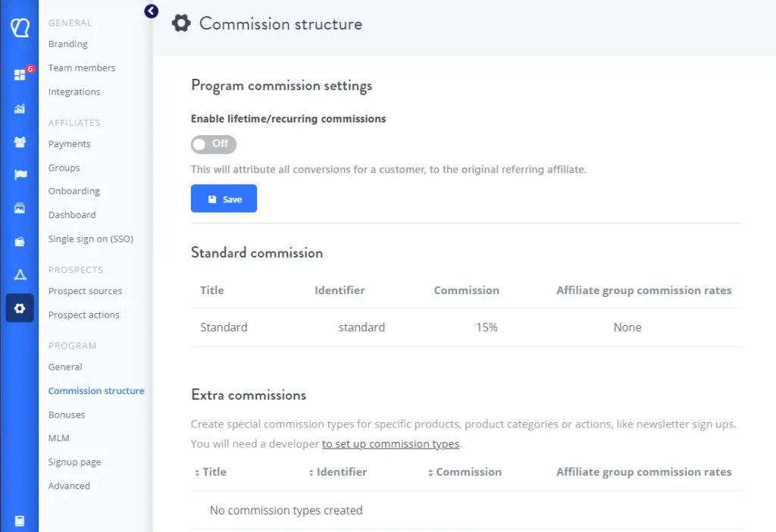Enable lifetime/recurring commissions toggle
This screenshot has height=532, width=776.
213,144
